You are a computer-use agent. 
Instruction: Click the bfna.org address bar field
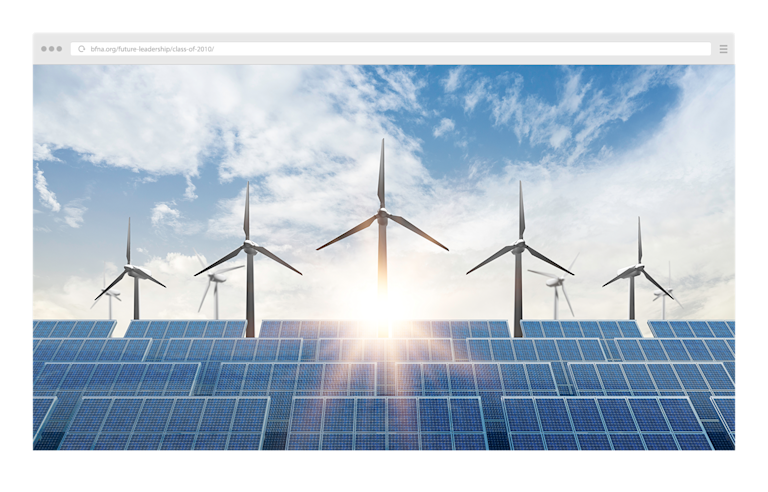tap(391, 49)
